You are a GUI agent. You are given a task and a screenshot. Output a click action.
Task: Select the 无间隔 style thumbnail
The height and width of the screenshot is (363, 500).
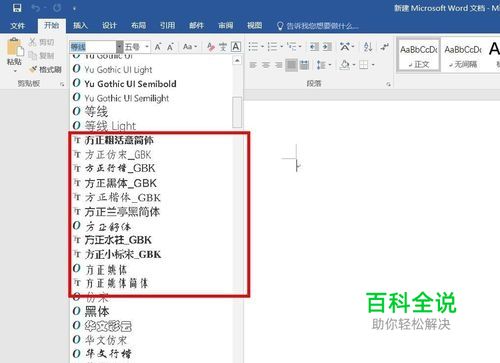463,55
